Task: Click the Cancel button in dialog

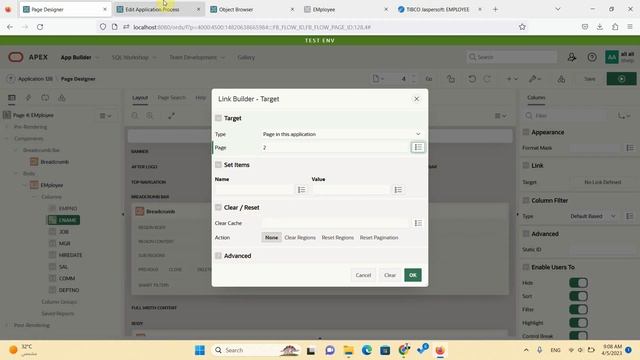Action: (x=363, y=275)
